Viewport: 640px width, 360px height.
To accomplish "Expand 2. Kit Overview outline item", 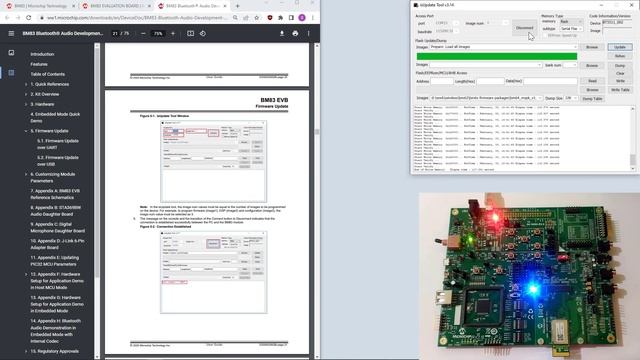I will pos(26,94).
